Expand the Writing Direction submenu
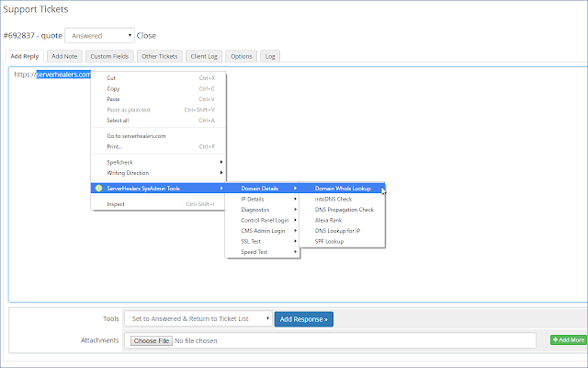 pyautogui.click(x=158, y=173)
